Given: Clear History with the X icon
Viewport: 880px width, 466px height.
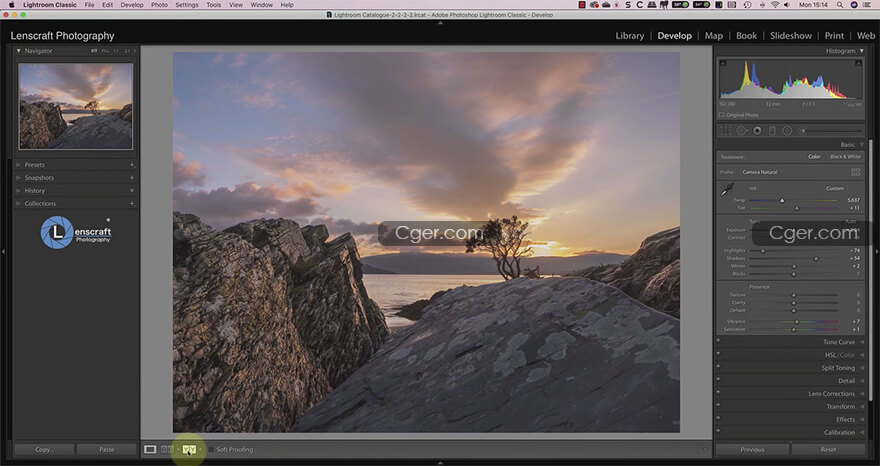Looking at the screenshot, I should [132, 191].
